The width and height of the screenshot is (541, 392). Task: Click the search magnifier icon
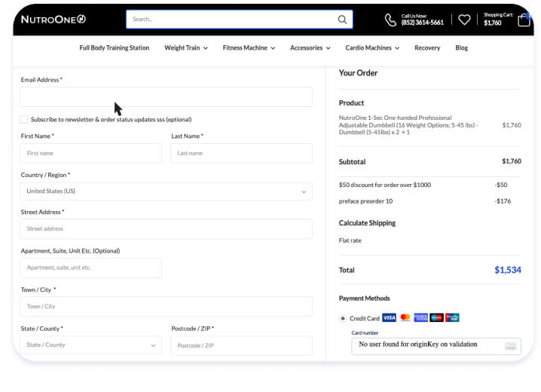(342, 20)
